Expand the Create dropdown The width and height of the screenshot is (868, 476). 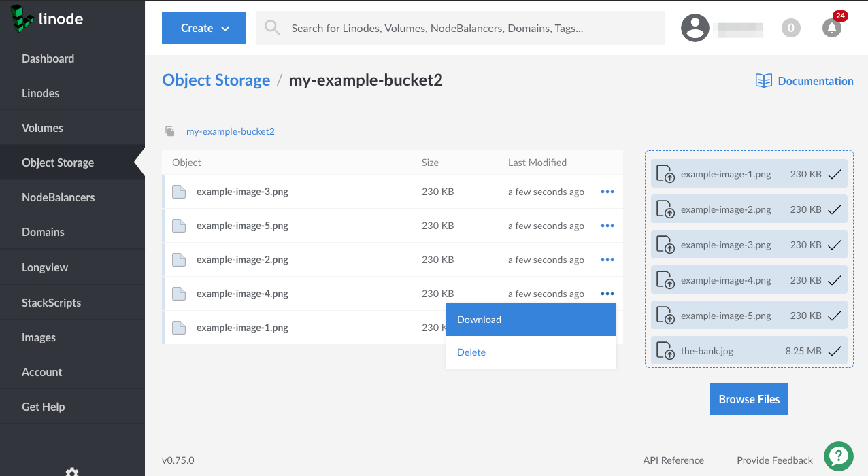pyautogui.click(x=203, y=28)
